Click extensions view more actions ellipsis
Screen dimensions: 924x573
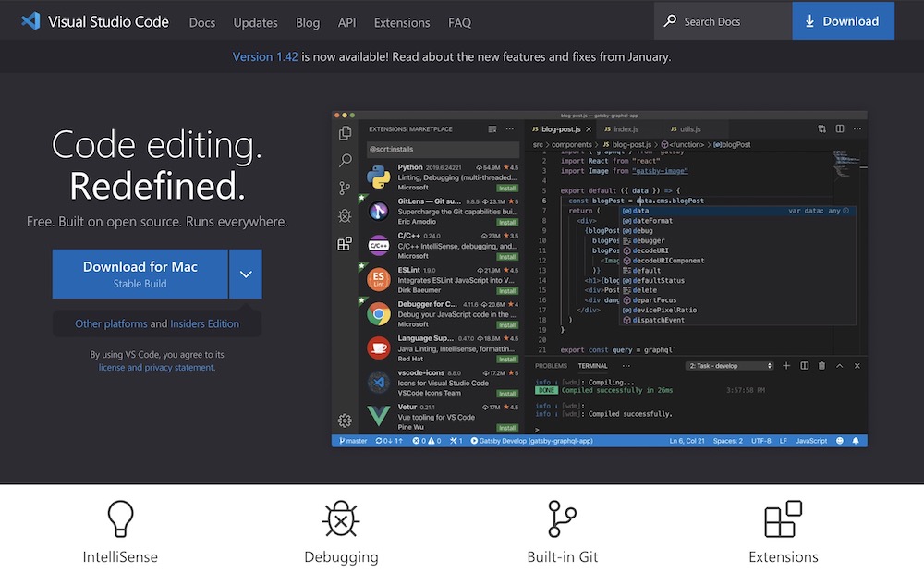click(x=510, y=129)
